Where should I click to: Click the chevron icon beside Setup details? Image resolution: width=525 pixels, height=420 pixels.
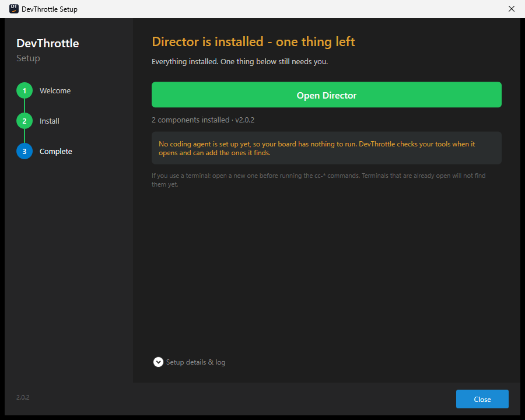point(158,362)
